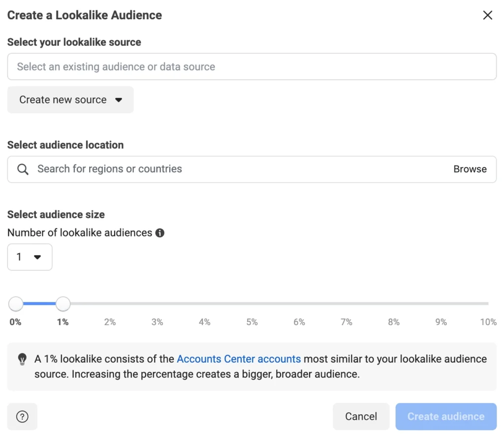Screen dimensions: 504x434
Task: Click the downward caret on Create new source
Action: coord(119,100)
